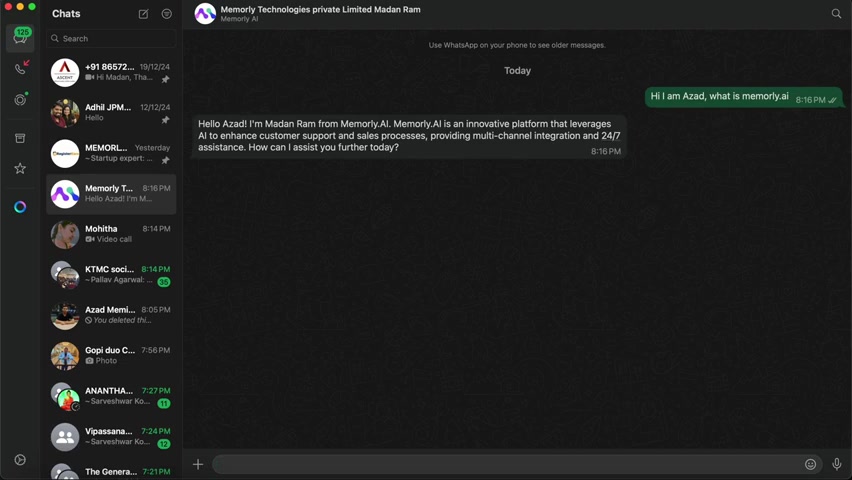Viewport: 852px width, 480px height.
Task: Open The Genera... chat
Action: click(x=111, y=471)
